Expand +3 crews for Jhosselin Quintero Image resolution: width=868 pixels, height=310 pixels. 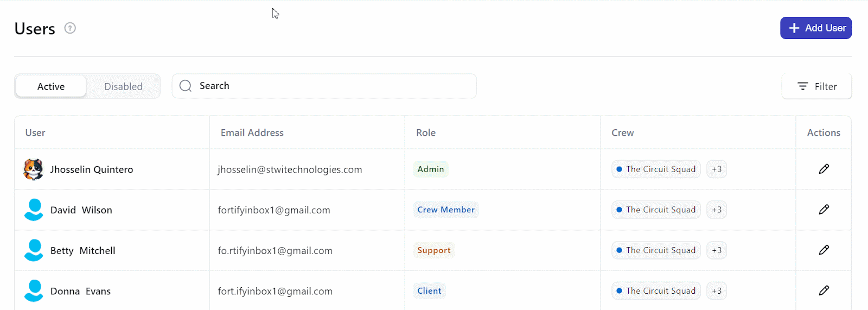click(717, 169)
